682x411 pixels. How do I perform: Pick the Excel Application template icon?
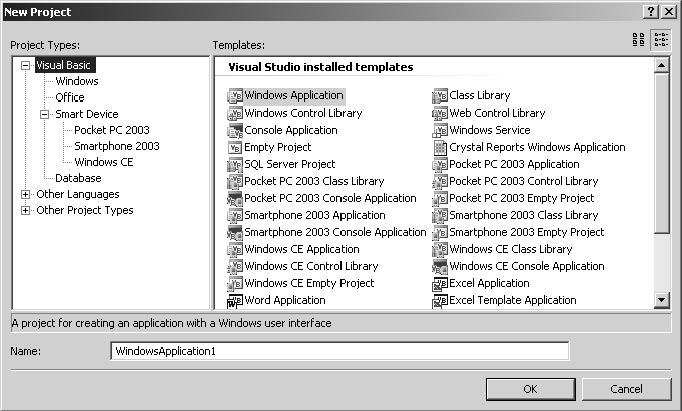[440, 284]
